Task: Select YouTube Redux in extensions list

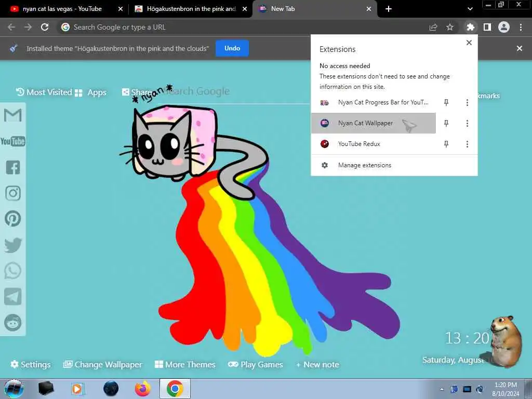Action: 373,144
